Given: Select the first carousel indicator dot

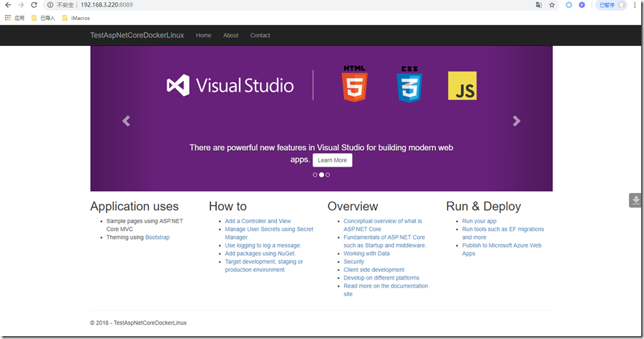Looking at the screenshot, I should point(315,175).
